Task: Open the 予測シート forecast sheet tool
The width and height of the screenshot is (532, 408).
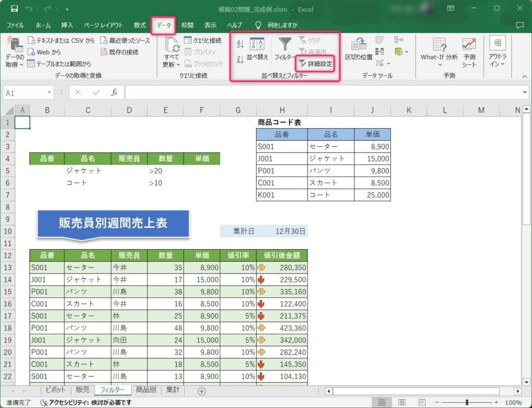Action: (x=469, y=52)
